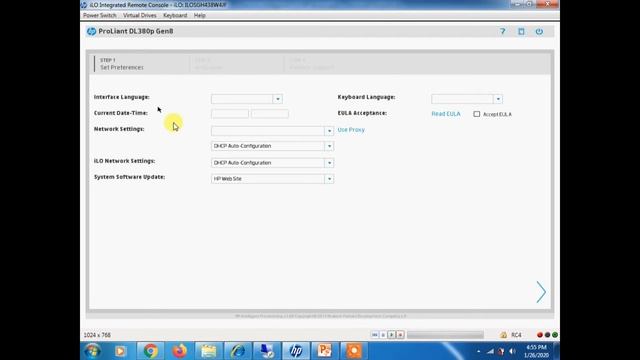Image resolution: width=640 pixels, height=360 pixels.
Task: Open the iLO Network Settings dropdown
Action: click(329, 162)
